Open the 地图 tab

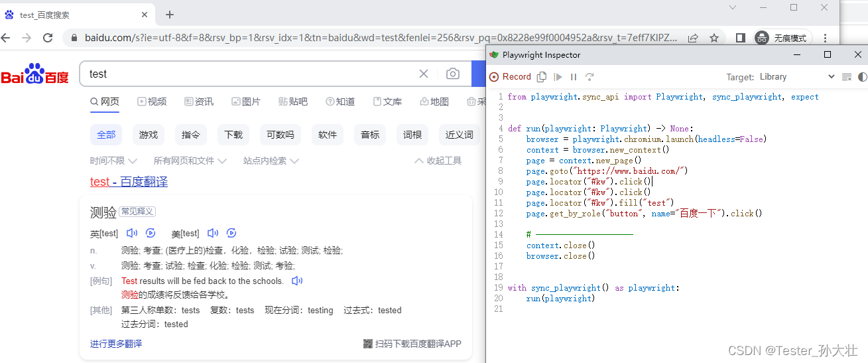click(x=434, y=102)
